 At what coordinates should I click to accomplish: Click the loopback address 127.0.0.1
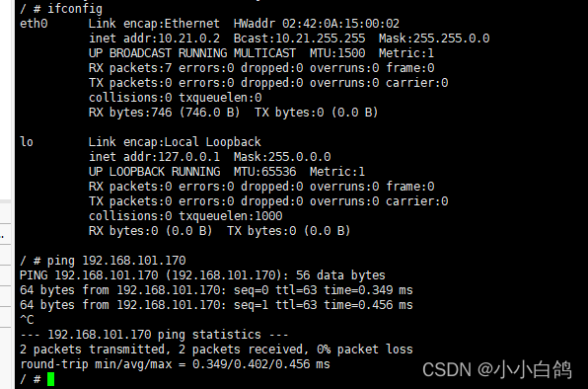coord(189,157)
